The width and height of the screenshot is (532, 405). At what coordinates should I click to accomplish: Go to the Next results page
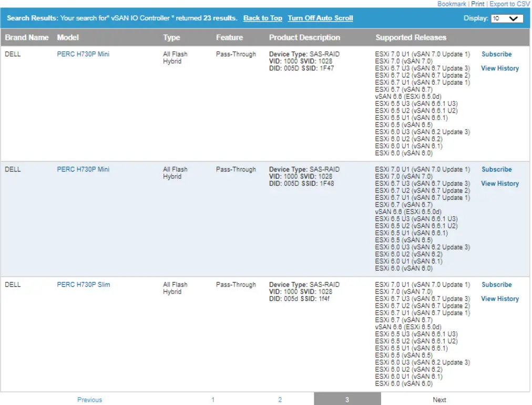pyautogui.click(x=439, y=400)
